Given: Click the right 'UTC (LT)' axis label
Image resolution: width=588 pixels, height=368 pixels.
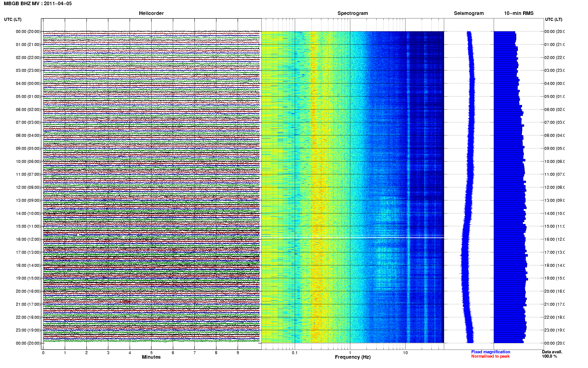Looking at the screenshot, I should point(553,19).
